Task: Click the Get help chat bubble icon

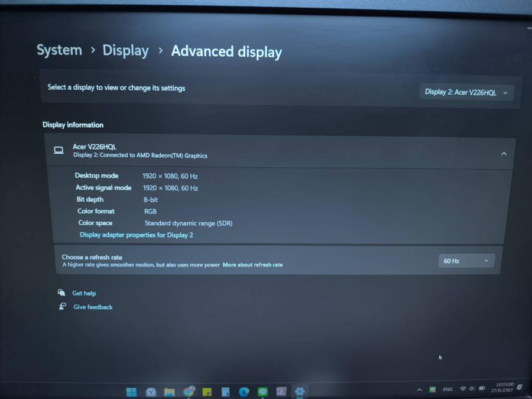Action: tap(61, 293)
